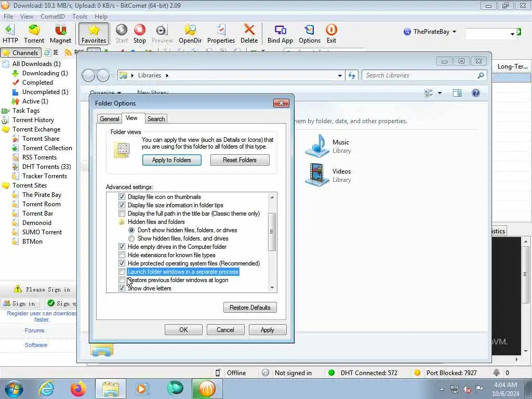Viewport: 532px width, 399px height.
Task: Click the HTTP download toolbar icon
Action: pos(10,34)
